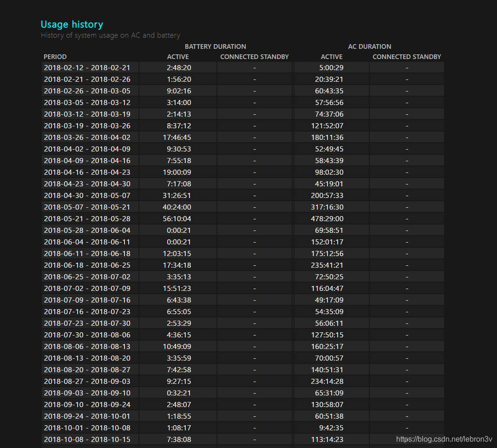Image resolution: width=497 pixels, height=448 pixels.
Task: Click battery active value 56:10:04
Action: click(x=178, y=219)
